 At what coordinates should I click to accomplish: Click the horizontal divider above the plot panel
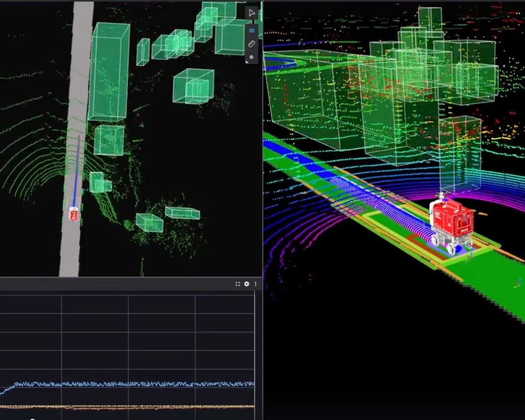coord(131,278)
